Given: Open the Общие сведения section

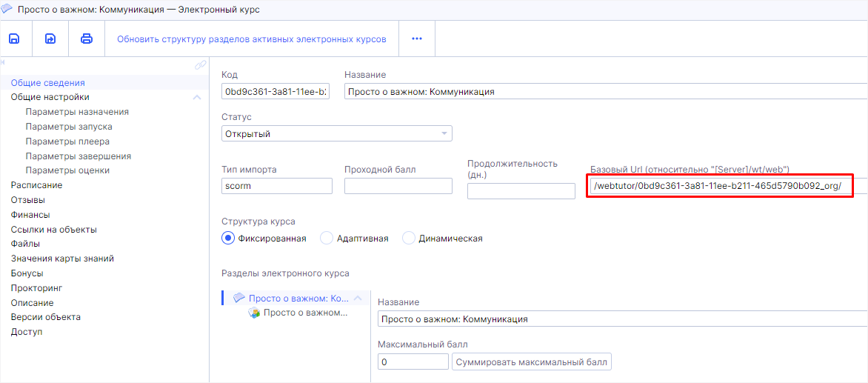Looking at the screenshot, I should click(x=47, y=83).
